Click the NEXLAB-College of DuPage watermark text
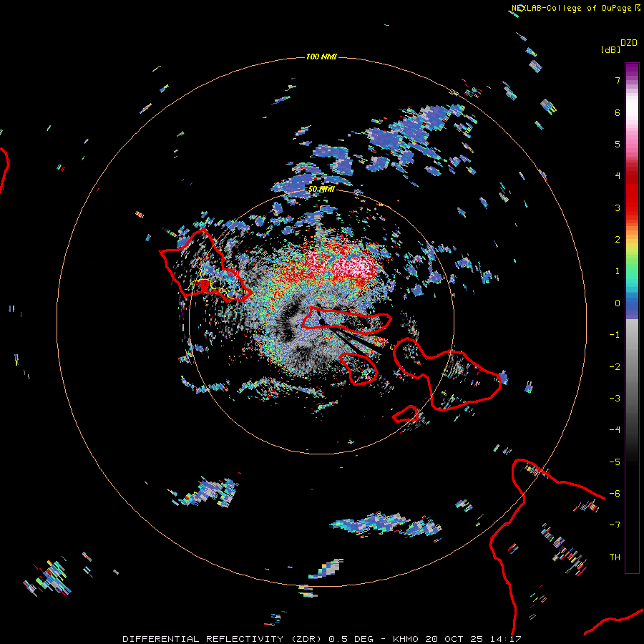644x644 pixels. point(575,8)
